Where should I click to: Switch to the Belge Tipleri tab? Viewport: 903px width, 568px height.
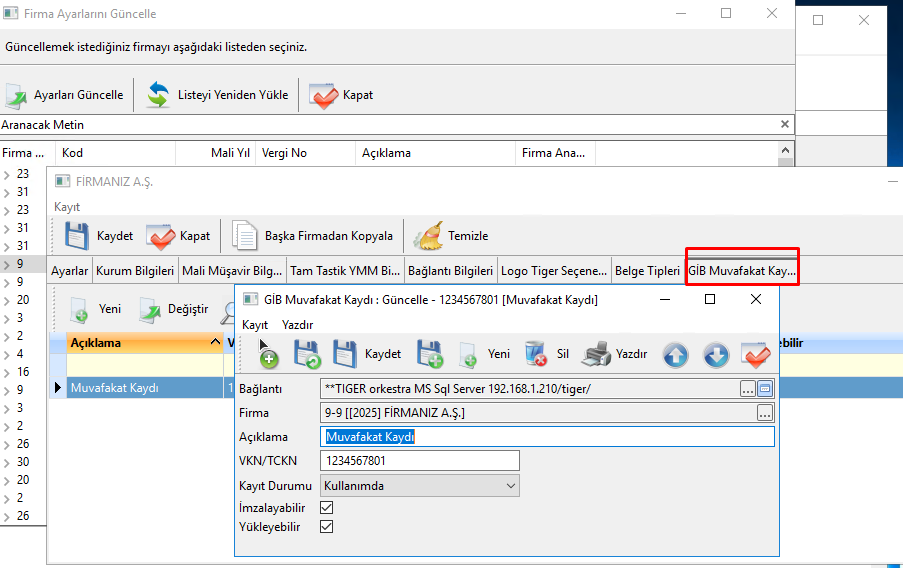click(x=647, y=271)
